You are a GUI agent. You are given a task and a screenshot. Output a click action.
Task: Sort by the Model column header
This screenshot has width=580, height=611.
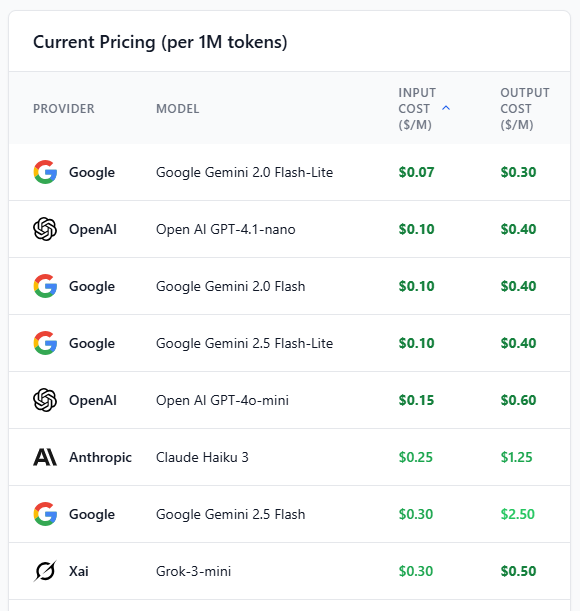(178, 109)
